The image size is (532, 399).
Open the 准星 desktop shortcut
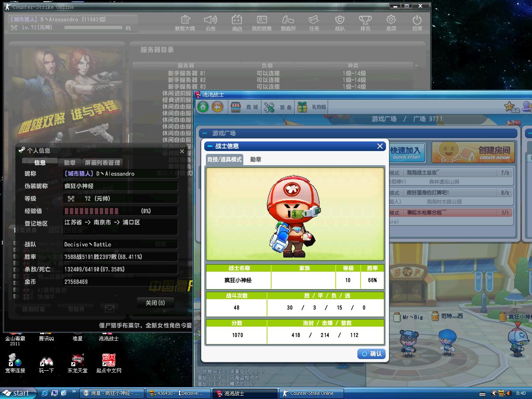77,336
